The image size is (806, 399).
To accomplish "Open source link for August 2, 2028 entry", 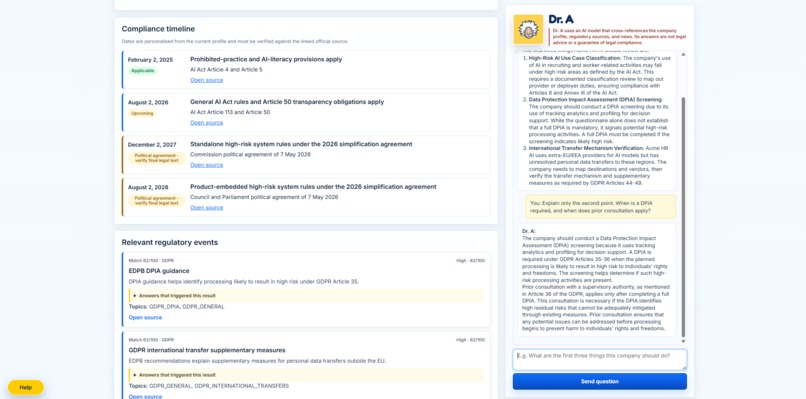I will coord(207,208).
